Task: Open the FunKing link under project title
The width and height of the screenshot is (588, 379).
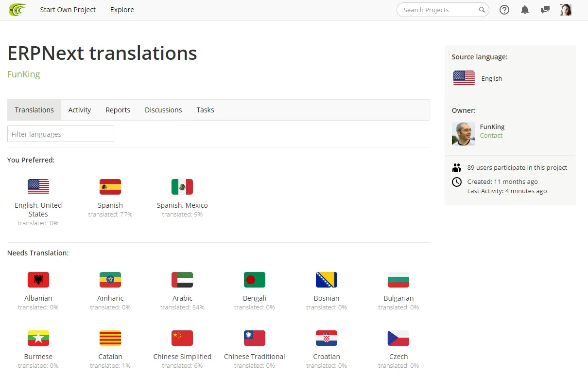Action: [x=23, y=74]
